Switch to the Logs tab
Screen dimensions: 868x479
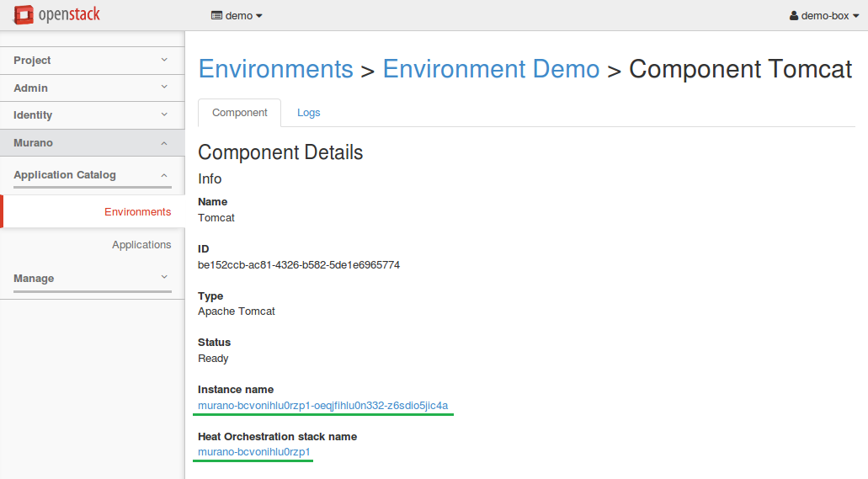pyautogui.click(x=308, y=113)
